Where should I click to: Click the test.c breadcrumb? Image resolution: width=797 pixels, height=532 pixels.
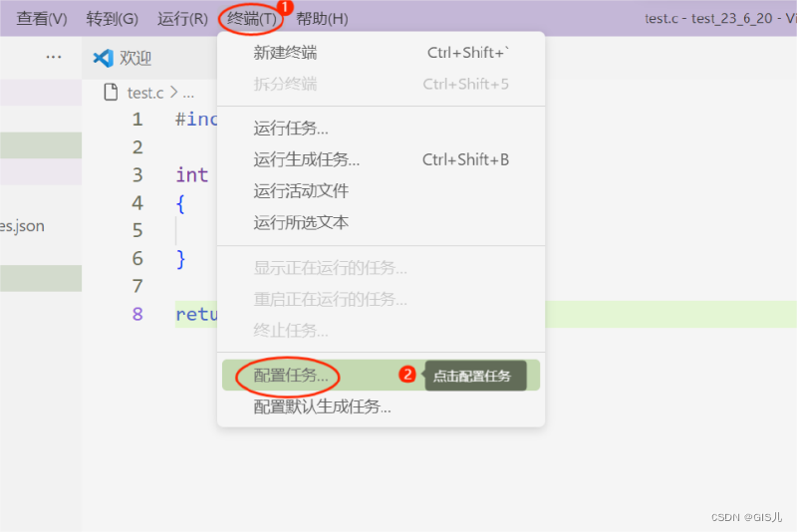145,93
